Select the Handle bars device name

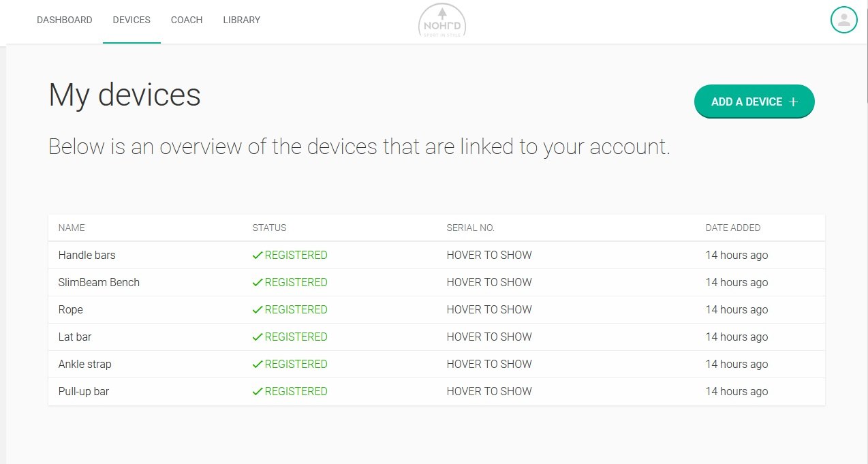pos(87,256)
